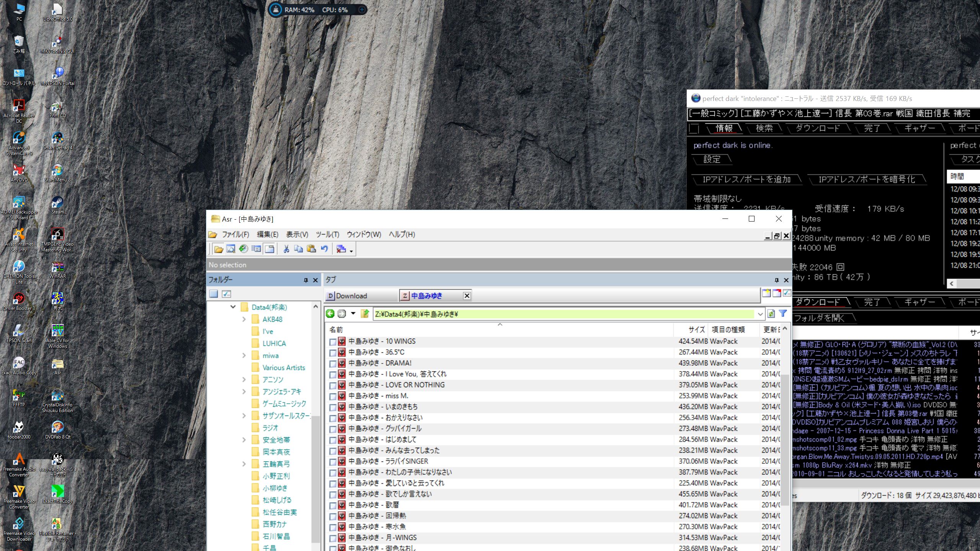Open the ツール(T) menu
This screenshot has height=551, width=980.
tap(327, 235)
